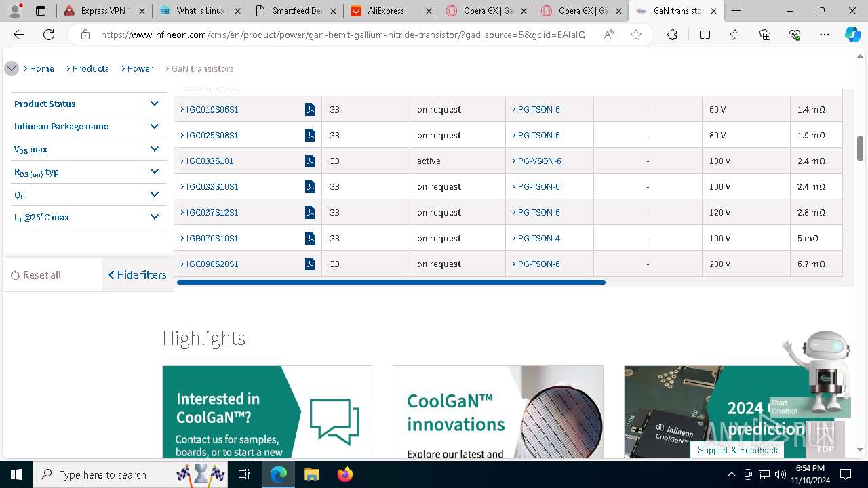The image size is (868, 488).
Task: Open datasheet PDF for IGC090S20S1
Action: (310, 264)
